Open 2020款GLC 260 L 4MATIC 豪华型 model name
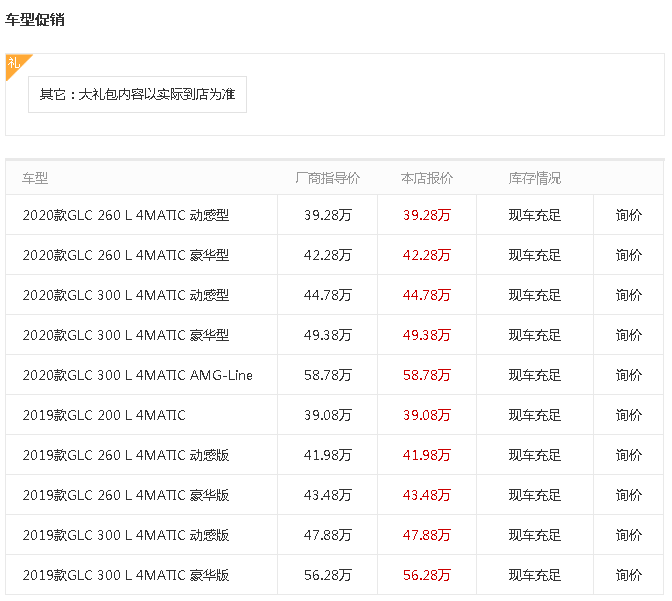This screenshot has width=672, height=601. [126, 255]
